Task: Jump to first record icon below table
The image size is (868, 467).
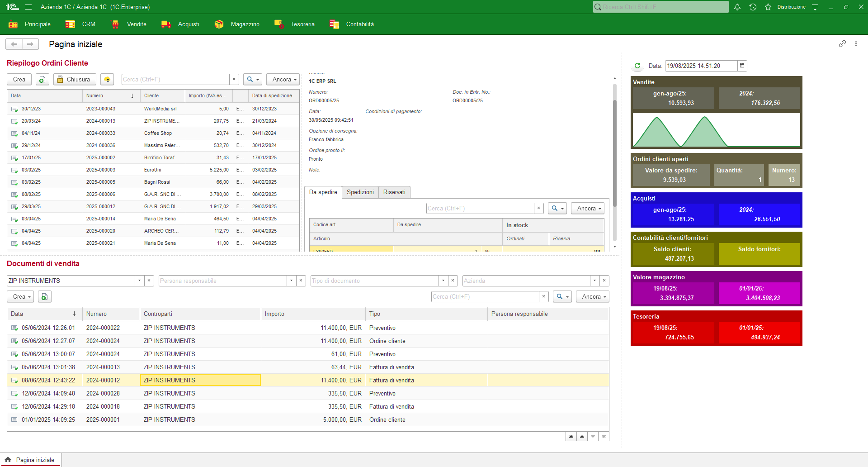Action: [571, 436]
